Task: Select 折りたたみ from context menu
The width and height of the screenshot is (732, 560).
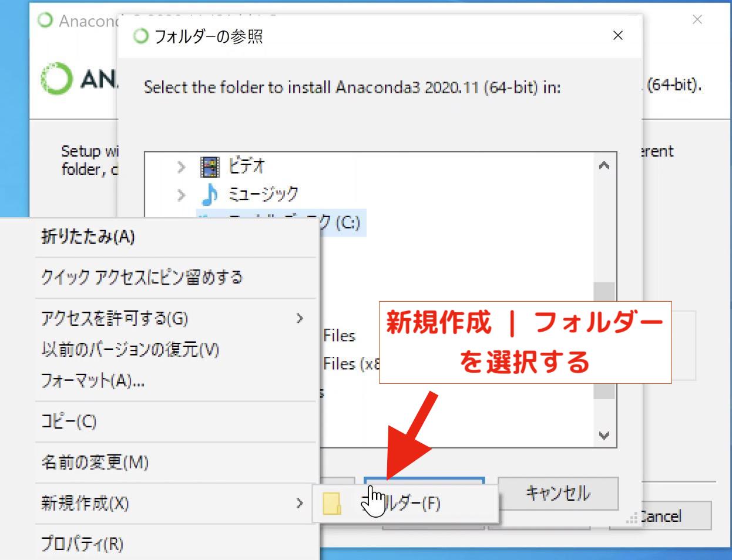Action: click(x=88, y=237)
